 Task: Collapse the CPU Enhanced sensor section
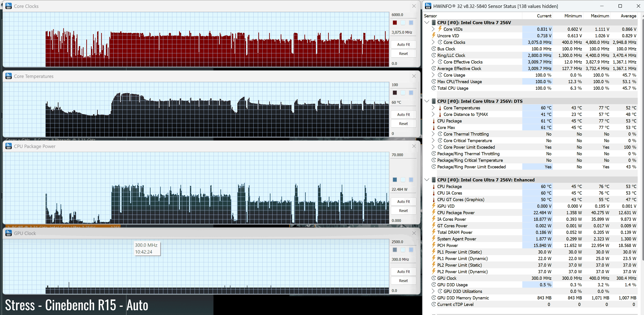(x=427, y=180)
